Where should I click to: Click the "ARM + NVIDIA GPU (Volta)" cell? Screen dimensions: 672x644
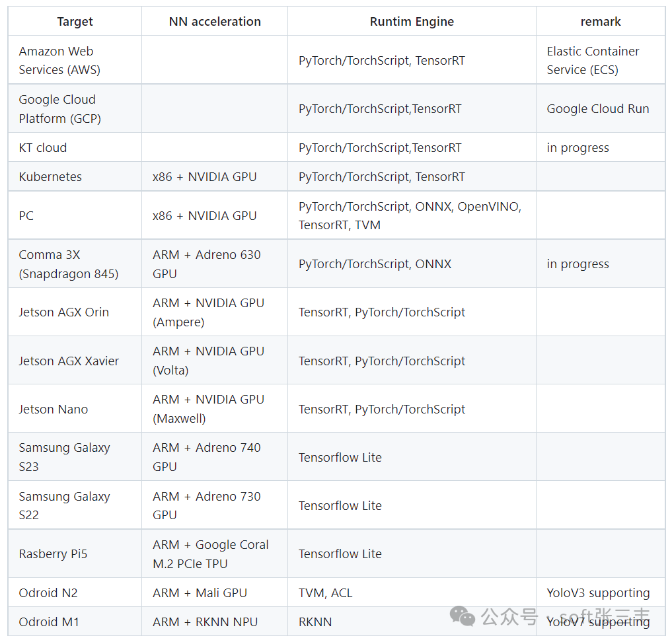215,361
